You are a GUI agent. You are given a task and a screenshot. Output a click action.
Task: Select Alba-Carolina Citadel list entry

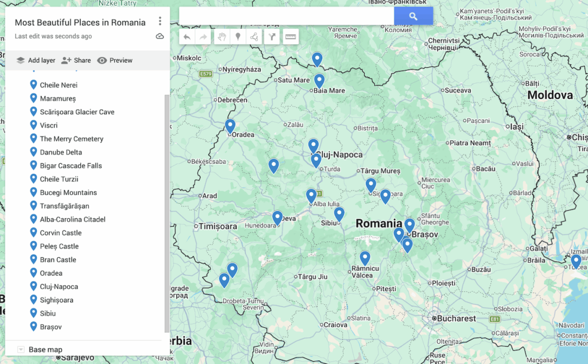[x=73, y=219]
